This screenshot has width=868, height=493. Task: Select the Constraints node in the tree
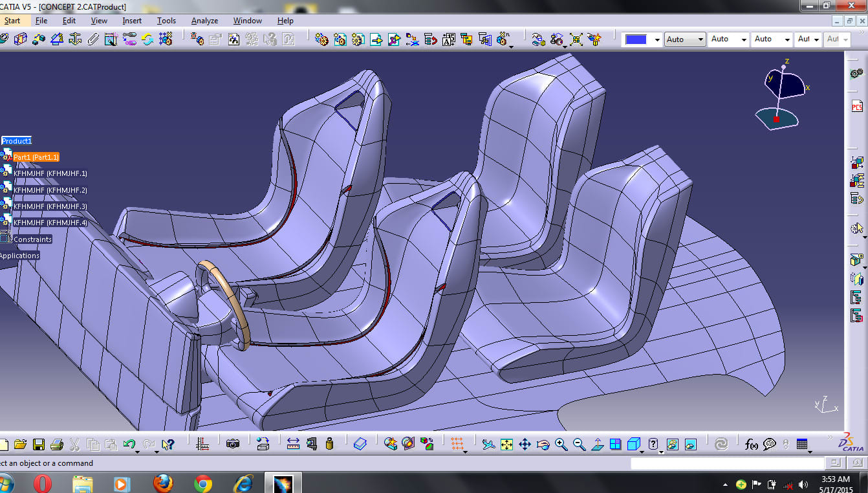(32, 239)
